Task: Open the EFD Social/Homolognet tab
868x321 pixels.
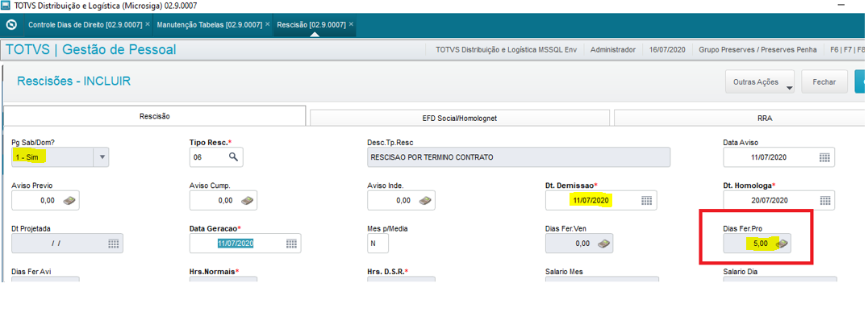Action: click(x=460, y=118)
